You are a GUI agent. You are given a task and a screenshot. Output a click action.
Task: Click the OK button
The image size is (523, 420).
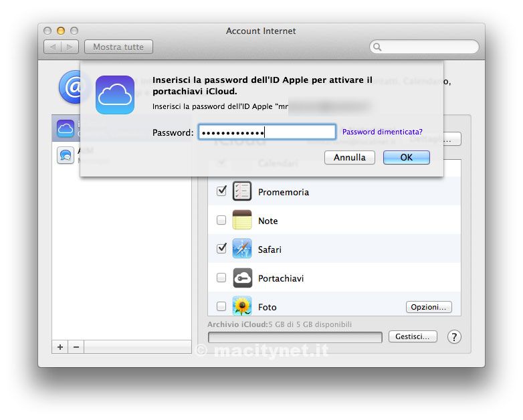[406, 157]
